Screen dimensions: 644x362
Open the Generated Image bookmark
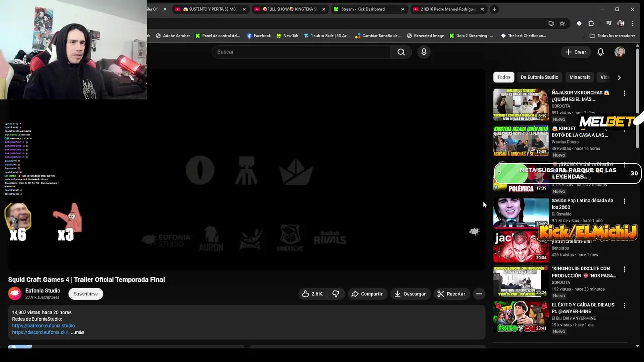[425, 36]
